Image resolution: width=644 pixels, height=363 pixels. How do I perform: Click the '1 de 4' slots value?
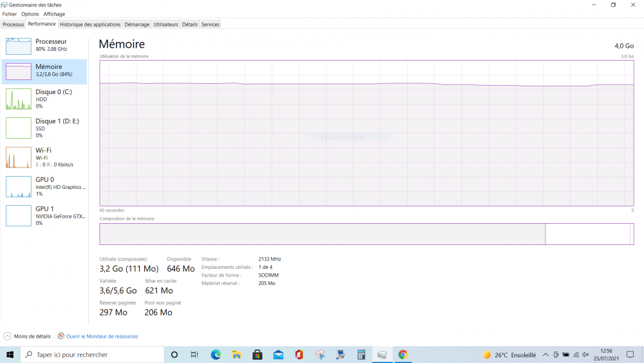265,267
